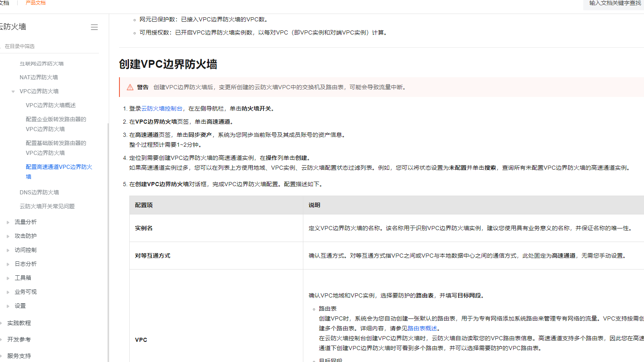Click the 产品文档 top navigation link
The image size is (644, 362).
(36, 3)
